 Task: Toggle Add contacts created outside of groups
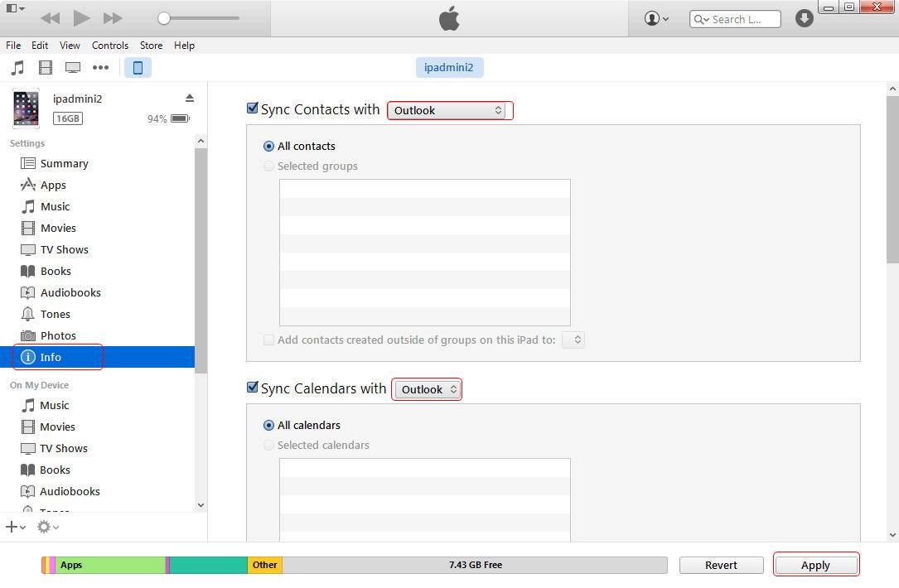click(x=268, y=340)
